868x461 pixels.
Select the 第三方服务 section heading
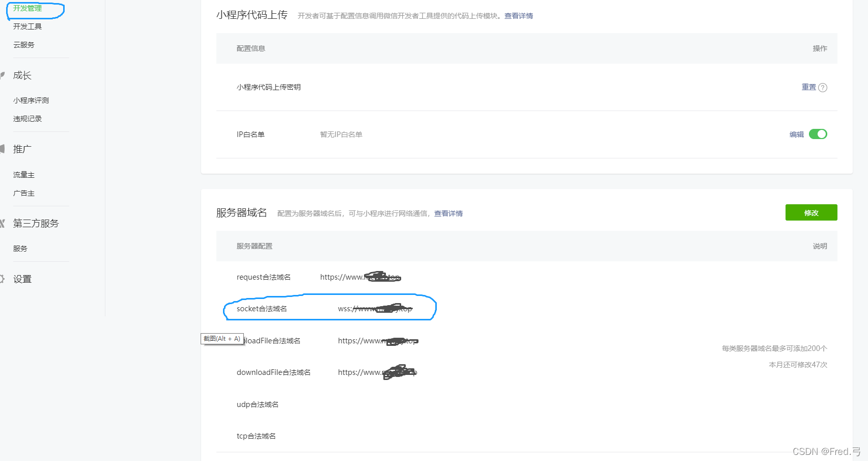[36, 224]
